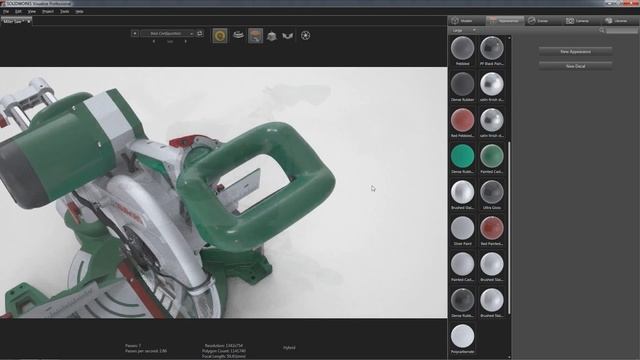Open the Tools menu
This screenshot has width=640, height=360.
(64, 11)
